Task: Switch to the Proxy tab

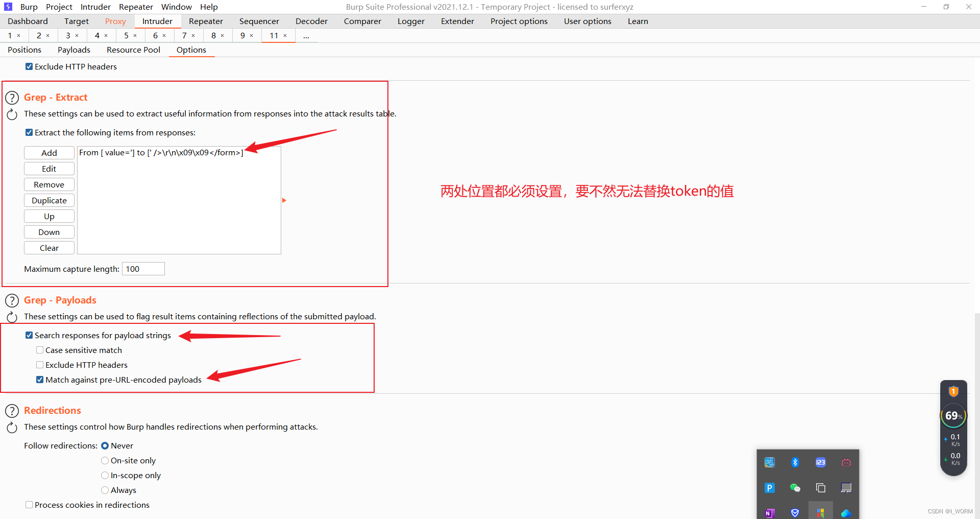Action: point(115,21)
